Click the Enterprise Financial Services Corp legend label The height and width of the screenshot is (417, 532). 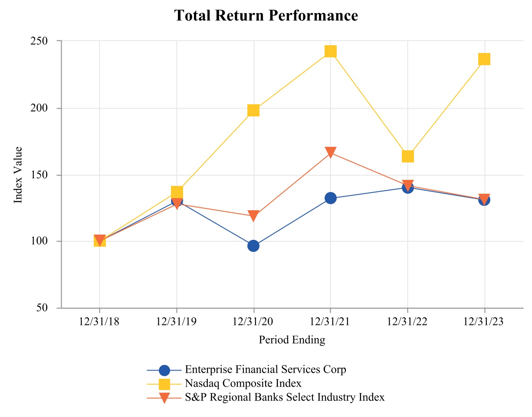click(265, 370)
